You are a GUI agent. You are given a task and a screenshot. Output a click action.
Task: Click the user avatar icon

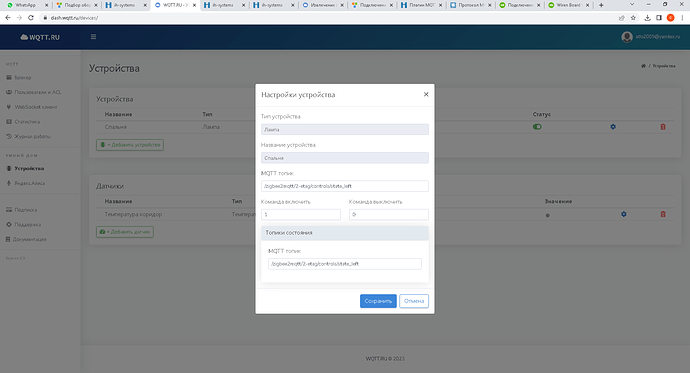pos(627,37)
